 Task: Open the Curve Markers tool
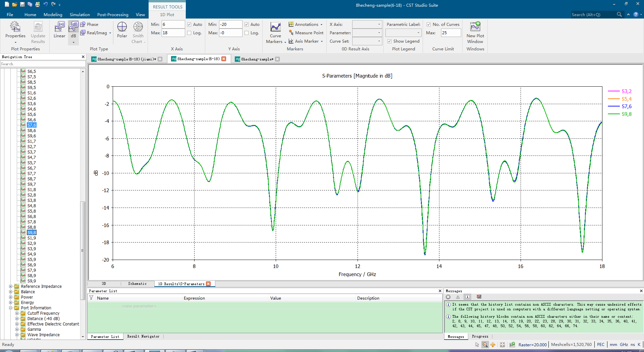pos(276,33)
